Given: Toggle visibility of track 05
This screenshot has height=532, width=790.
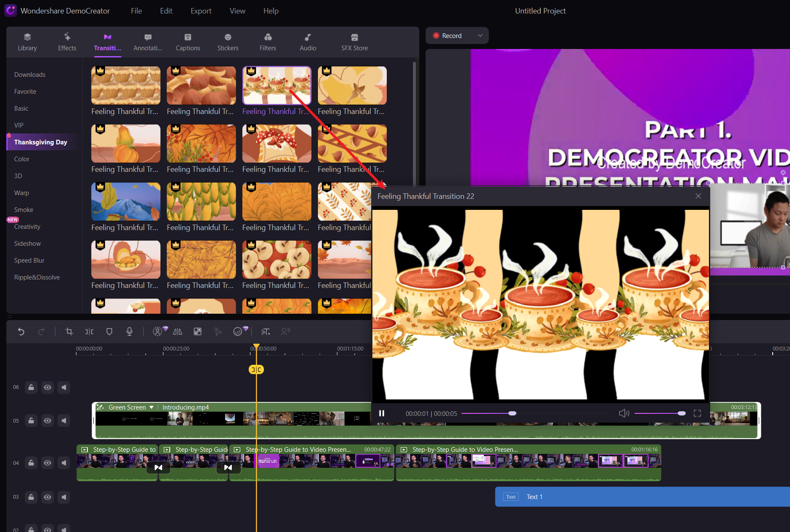Looking at the screenshot, I should click(48, 421).
